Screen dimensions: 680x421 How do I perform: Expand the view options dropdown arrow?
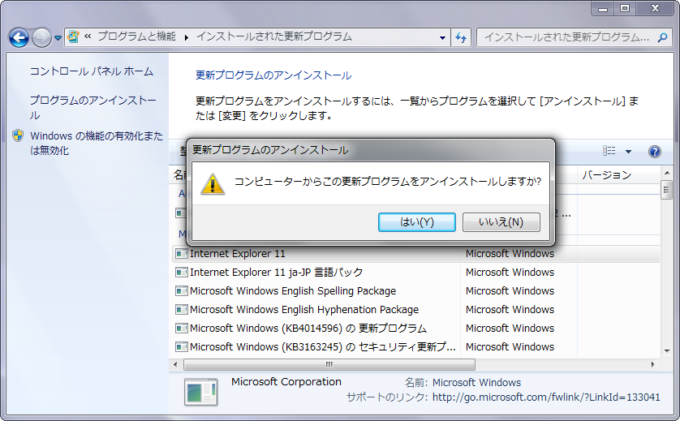628,151
